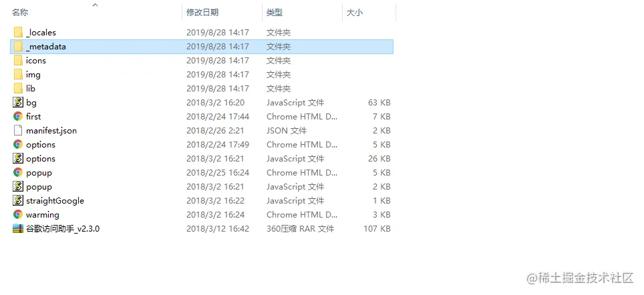The height and width of the screenshot is (295, 644).
Task: Click the first file name
Action: pyautogui.click(x=33, y=116)
